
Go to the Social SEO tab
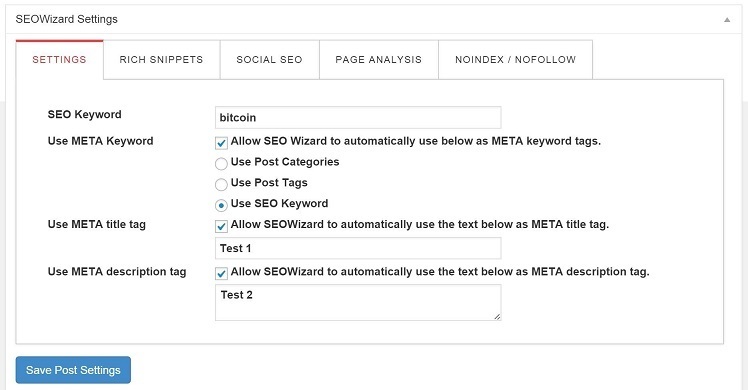tap(270, 60)
